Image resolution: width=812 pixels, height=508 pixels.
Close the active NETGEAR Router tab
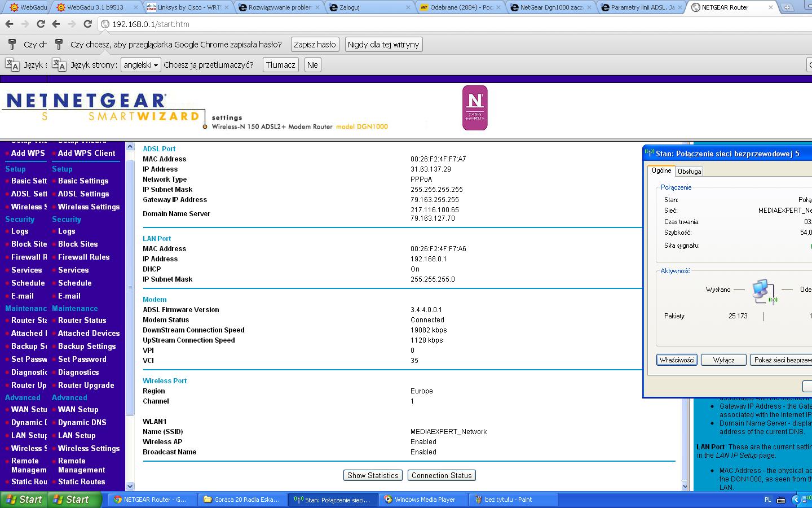coord(770,7)
